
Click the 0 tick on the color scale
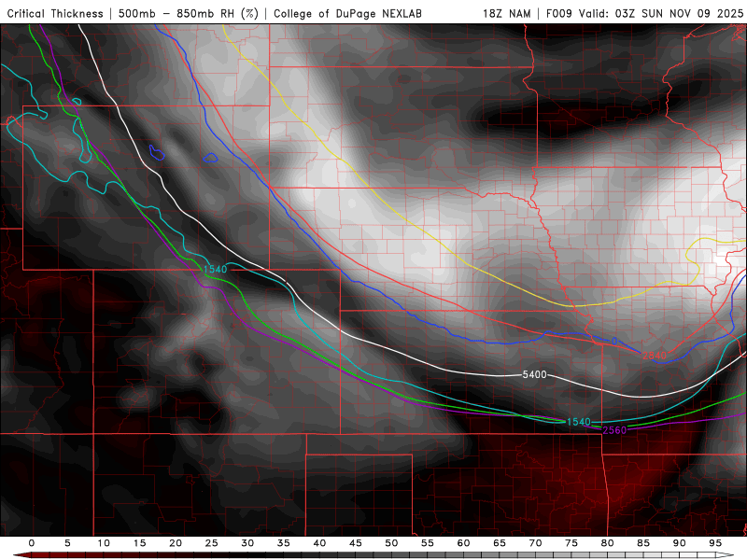[x=32, y=543]
